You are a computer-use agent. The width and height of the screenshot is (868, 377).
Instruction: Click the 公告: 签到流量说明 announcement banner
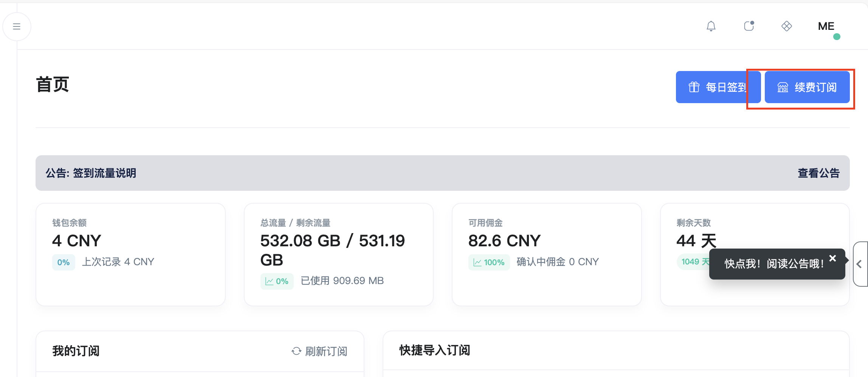442,173
